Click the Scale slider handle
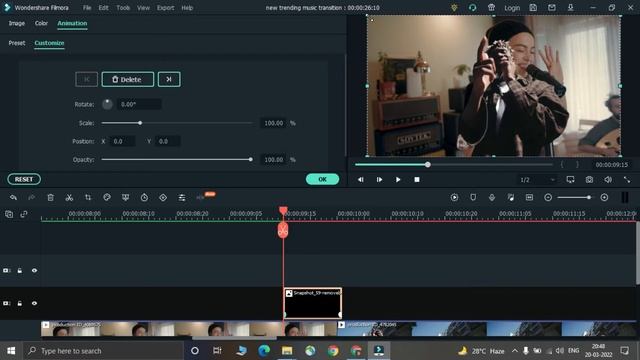This screenshot has width=640, height=360. 140,123
